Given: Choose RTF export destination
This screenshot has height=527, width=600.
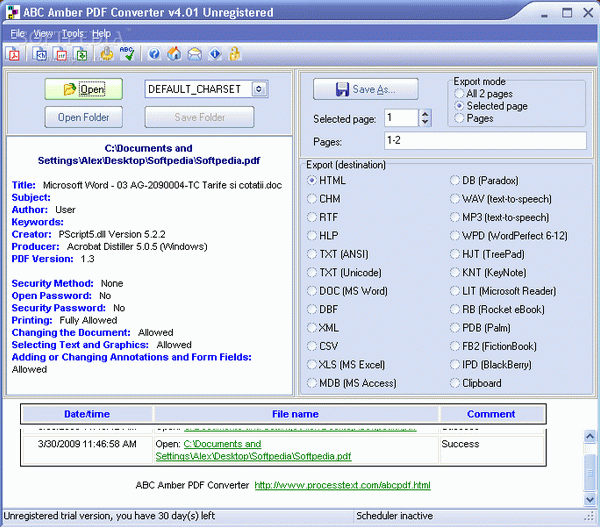Looking at the screenshot, I should pos(323,217).
